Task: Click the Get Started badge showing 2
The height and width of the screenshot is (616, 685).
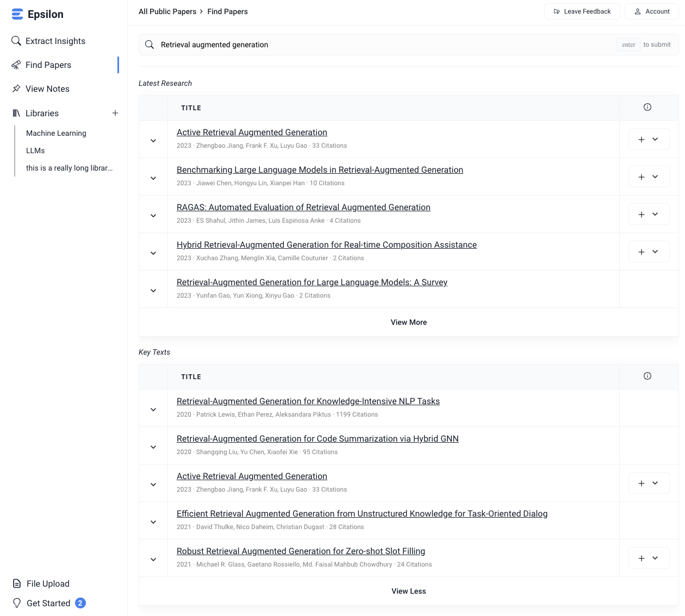Action: click(x=80, y=603)
